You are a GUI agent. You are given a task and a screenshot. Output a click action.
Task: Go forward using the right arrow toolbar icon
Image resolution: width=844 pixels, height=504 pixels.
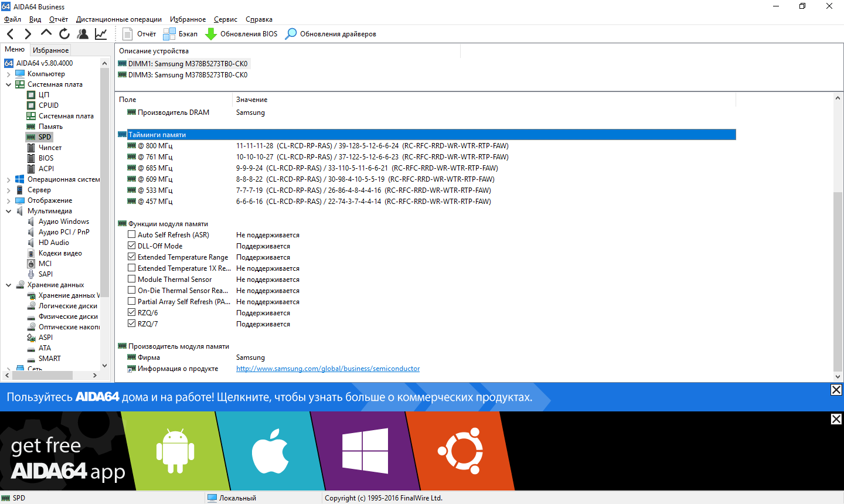28,34
